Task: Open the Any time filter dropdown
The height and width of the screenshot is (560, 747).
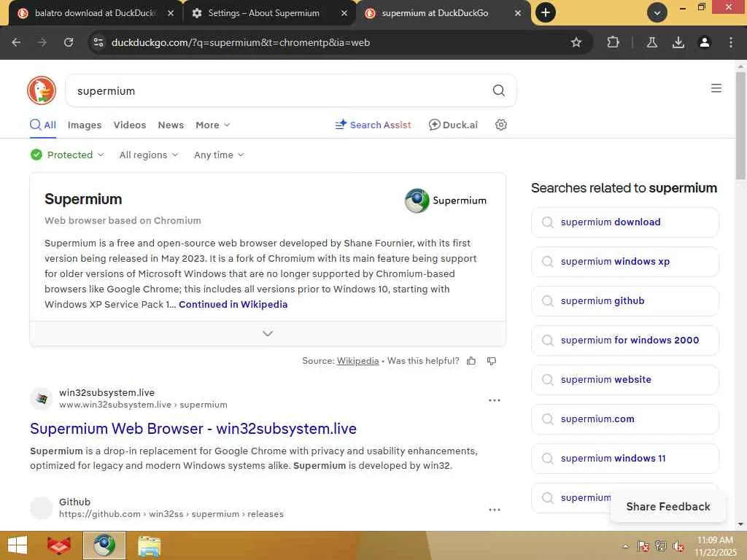Action: (219, 155)
